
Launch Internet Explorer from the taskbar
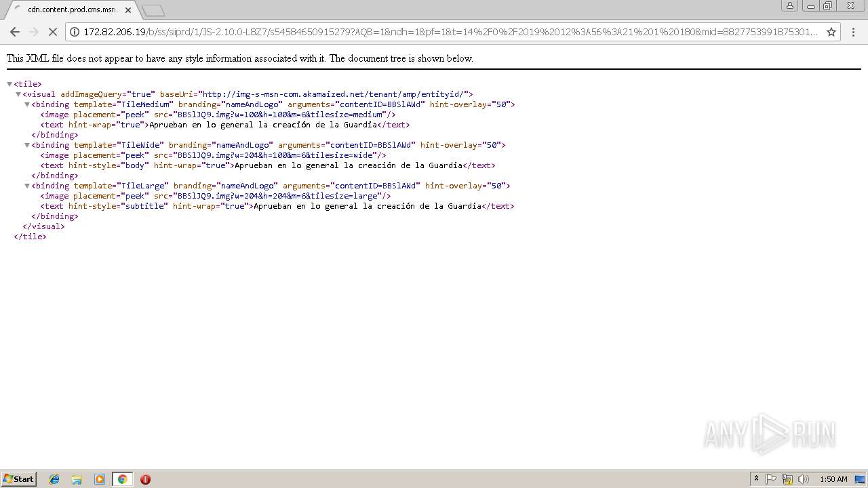click(55, 479)
